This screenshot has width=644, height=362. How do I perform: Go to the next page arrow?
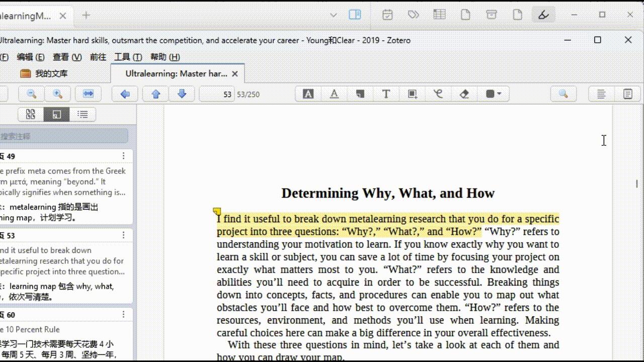[x=182, y=94]
